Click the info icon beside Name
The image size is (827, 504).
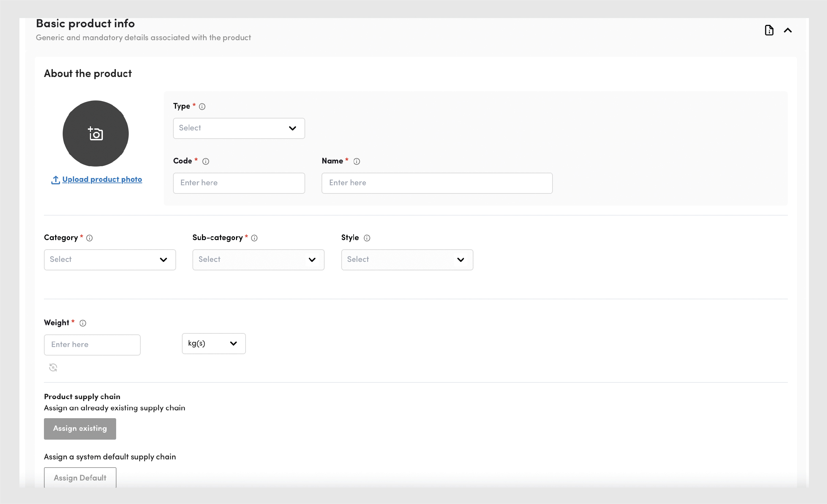[x=357, y=161]
